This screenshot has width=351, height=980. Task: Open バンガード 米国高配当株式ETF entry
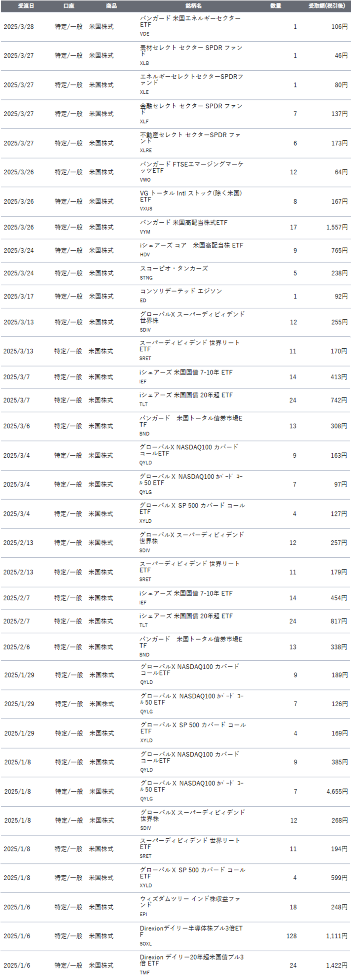tap(183, 223)
